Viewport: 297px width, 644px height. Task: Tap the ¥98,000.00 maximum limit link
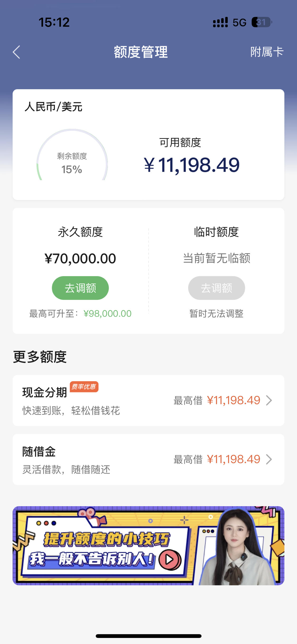coord(107,313)
